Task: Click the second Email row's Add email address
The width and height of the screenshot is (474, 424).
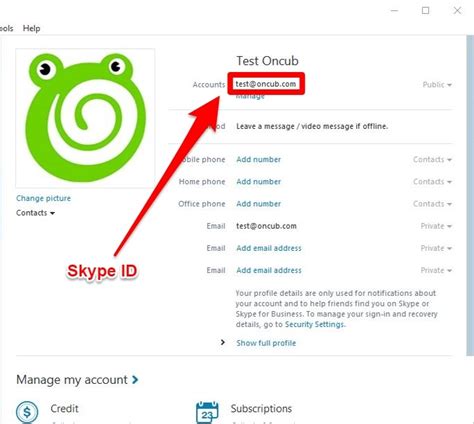Action: coord(269,248)
